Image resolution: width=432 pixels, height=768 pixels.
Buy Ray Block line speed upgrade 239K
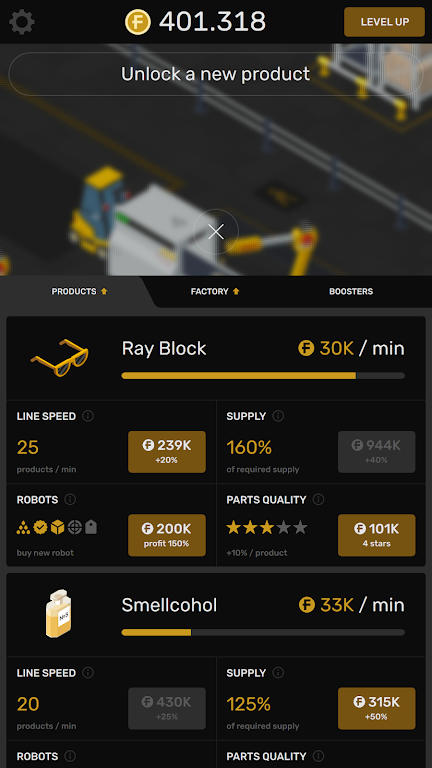pyautogui.click(x=167, y=452)
